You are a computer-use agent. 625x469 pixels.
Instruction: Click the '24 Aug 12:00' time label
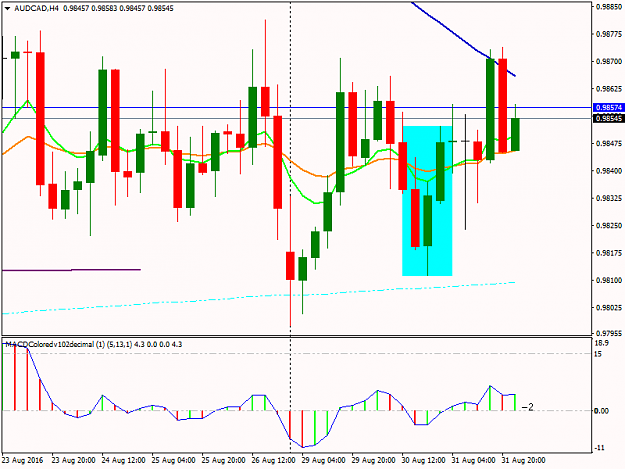tap(123, 460)
